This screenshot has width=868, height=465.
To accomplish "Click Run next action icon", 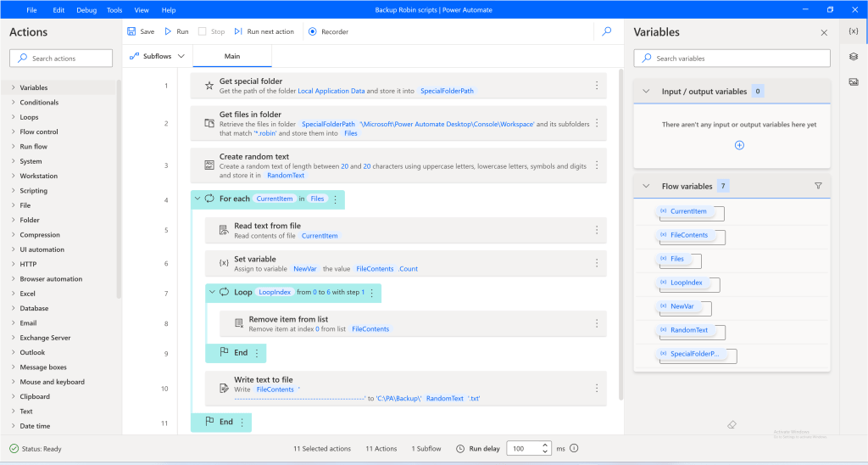I will point(239,31).
